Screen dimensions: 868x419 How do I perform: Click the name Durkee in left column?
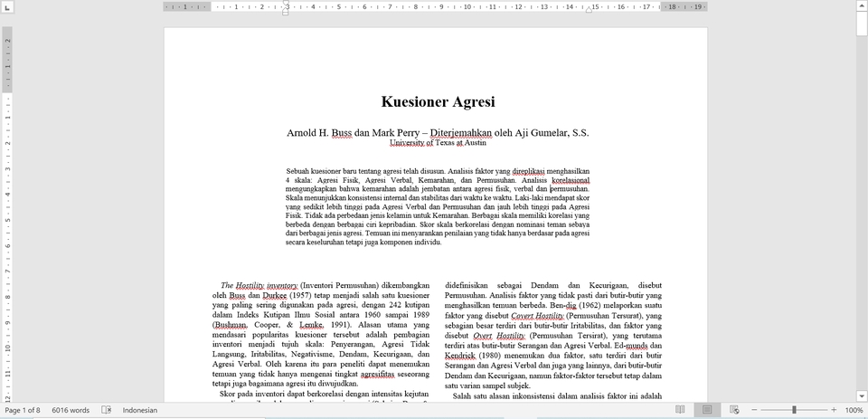click(275, 296)
